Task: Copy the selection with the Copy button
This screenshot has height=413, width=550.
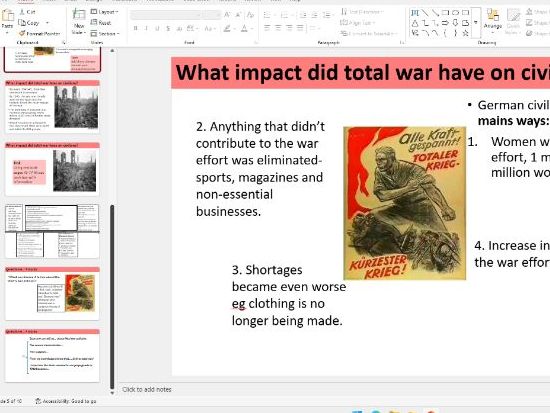Action: [29, 23]
